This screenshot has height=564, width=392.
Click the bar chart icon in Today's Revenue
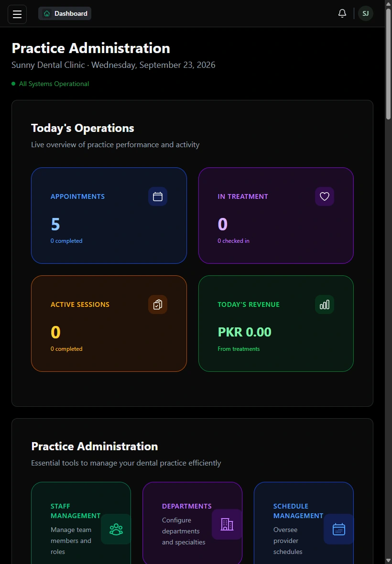325,304
